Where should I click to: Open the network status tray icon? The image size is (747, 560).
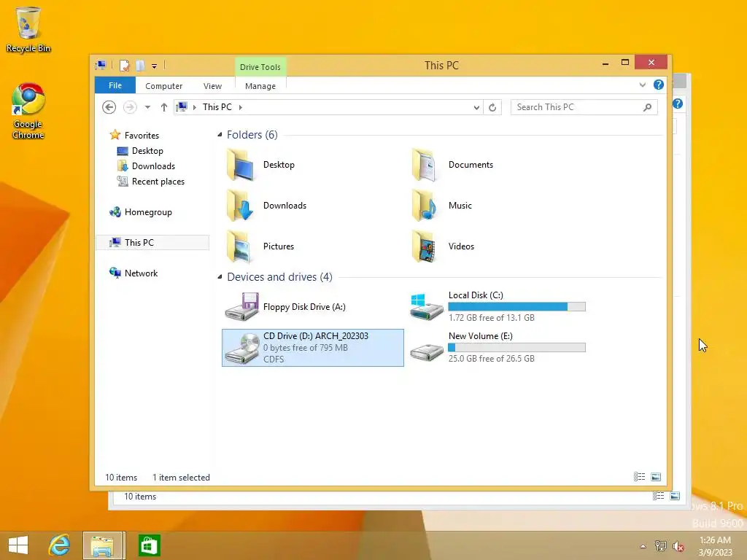click(661, 545)
